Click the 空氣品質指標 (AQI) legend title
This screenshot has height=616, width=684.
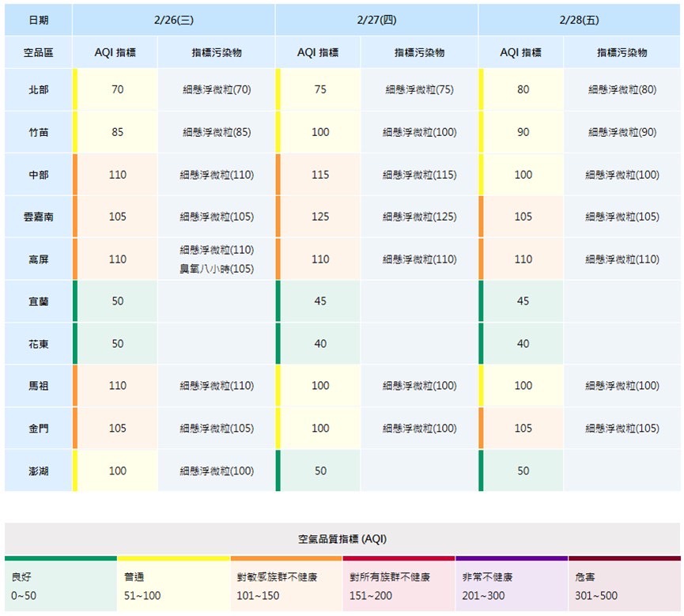click(342, 539)
